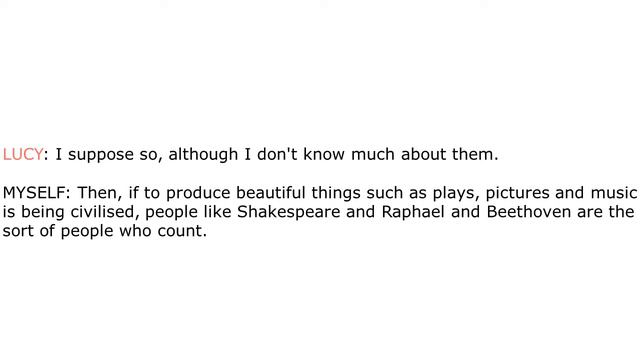This screenshot has width=640, height=360.
Task: Click the word although in Lucy's line
Action: pyautogui.click(x=203, y=155)
